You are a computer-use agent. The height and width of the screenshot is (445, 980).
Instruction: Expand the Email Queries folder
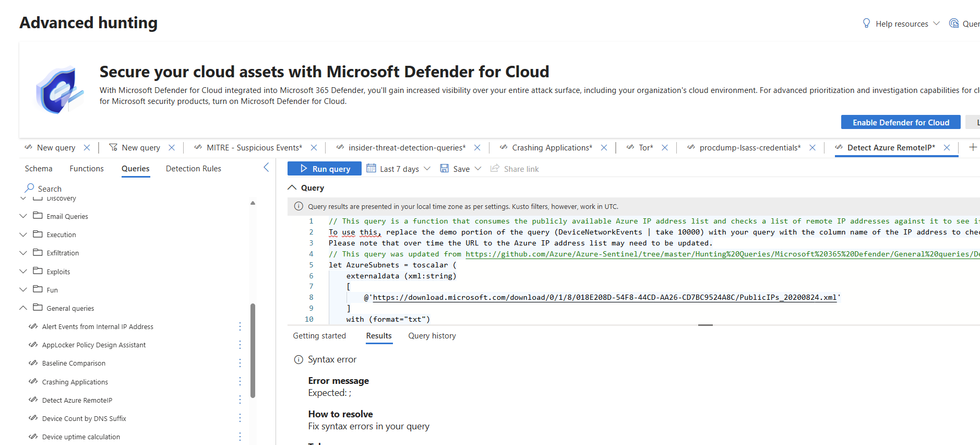click(x=23, y=216)
